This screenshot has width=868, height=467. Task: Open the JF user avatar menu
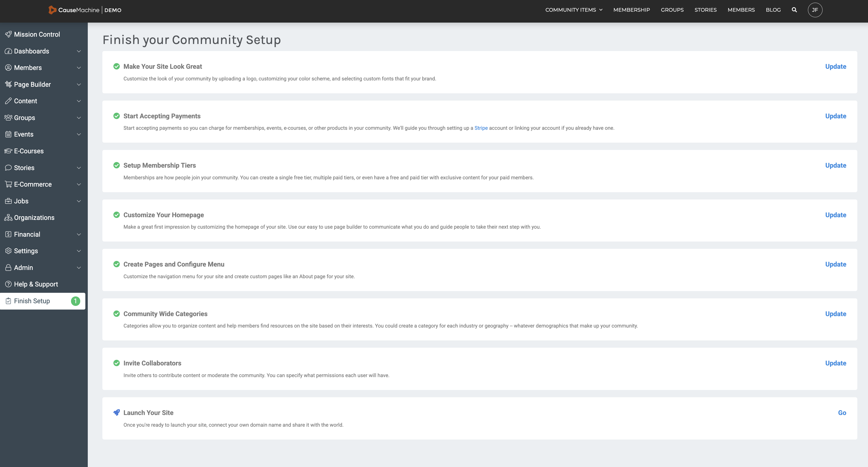point(815,10)
